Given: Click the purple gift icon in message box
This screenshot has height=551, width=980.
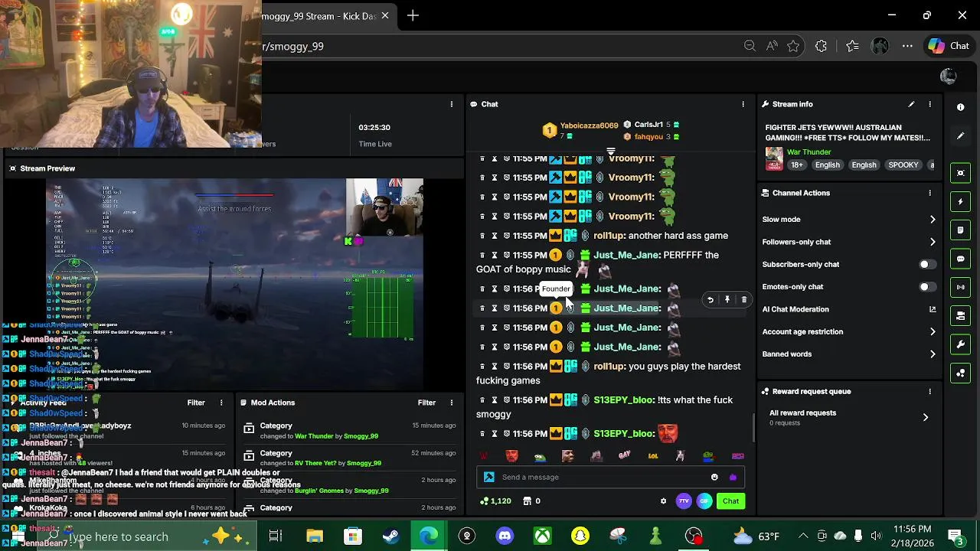Looking at the screenshot, I should pos(733,477).
